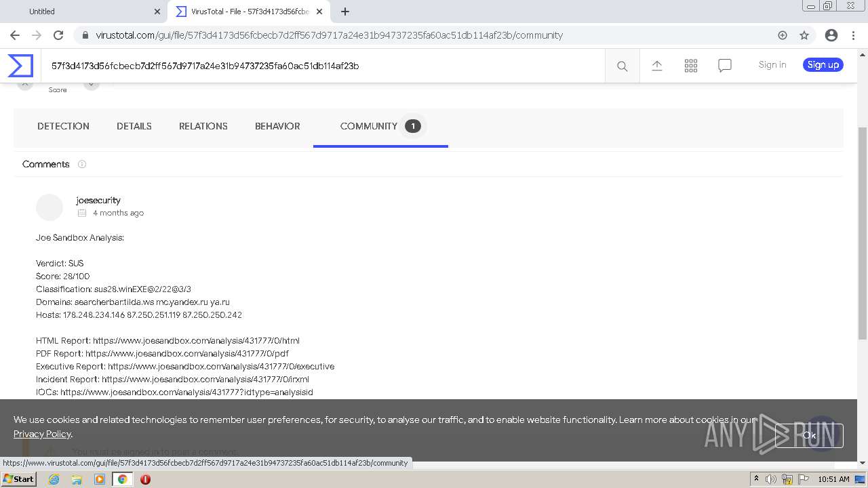The width and height of the screenshot is (868, 488).
Task: Click joesecurity username
Action: pyautogui.click(x=98, y=200)
